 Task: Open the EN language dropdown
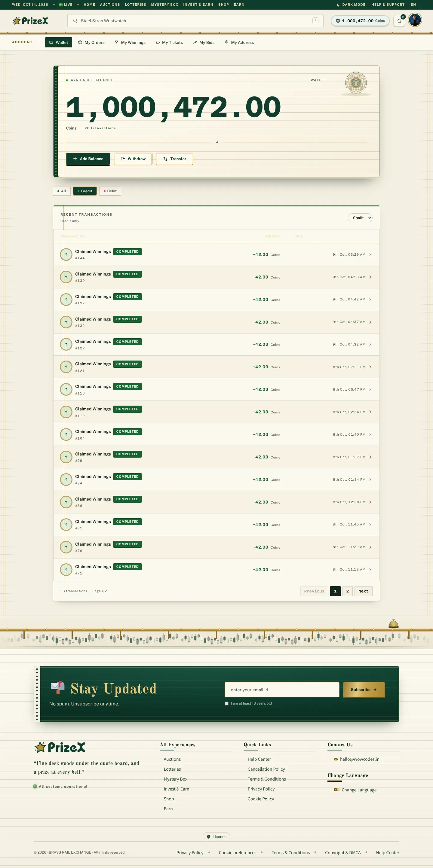416,5
